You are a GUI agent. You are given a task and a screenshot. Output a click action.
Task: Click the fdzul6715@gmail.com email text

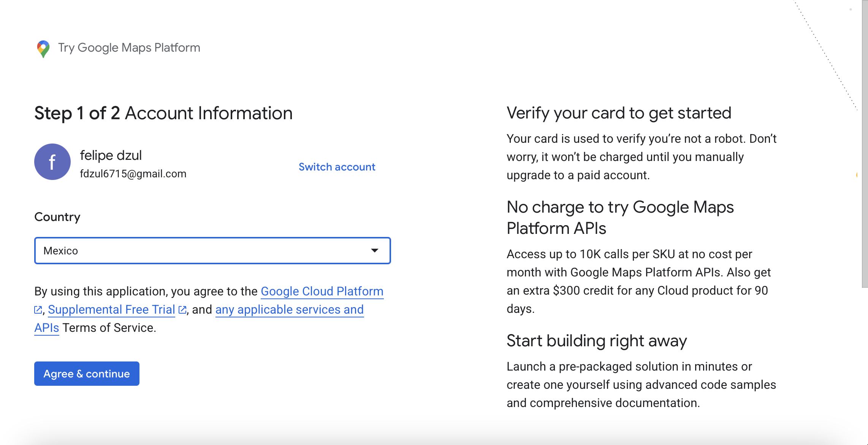(x=133, y=174)
